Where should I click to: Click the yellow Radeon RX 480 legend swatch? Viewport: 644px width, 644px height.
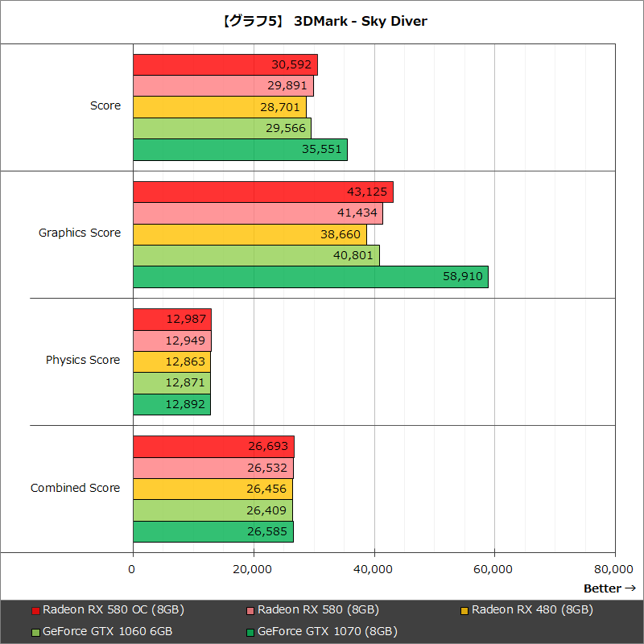click(464, 611)
